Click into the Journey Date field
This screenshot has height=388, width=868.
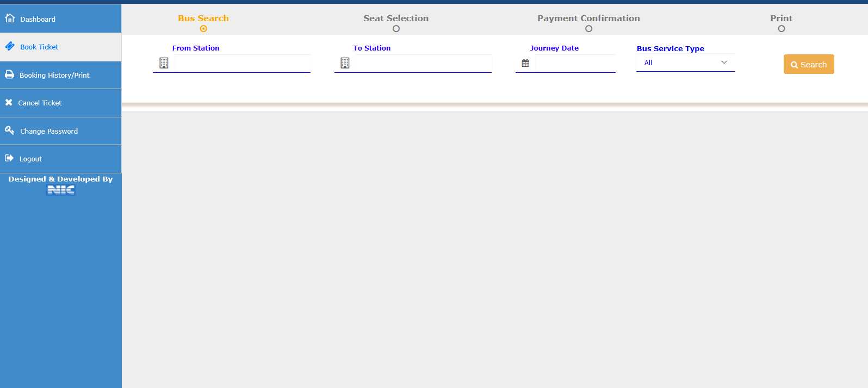click(575, 64)
